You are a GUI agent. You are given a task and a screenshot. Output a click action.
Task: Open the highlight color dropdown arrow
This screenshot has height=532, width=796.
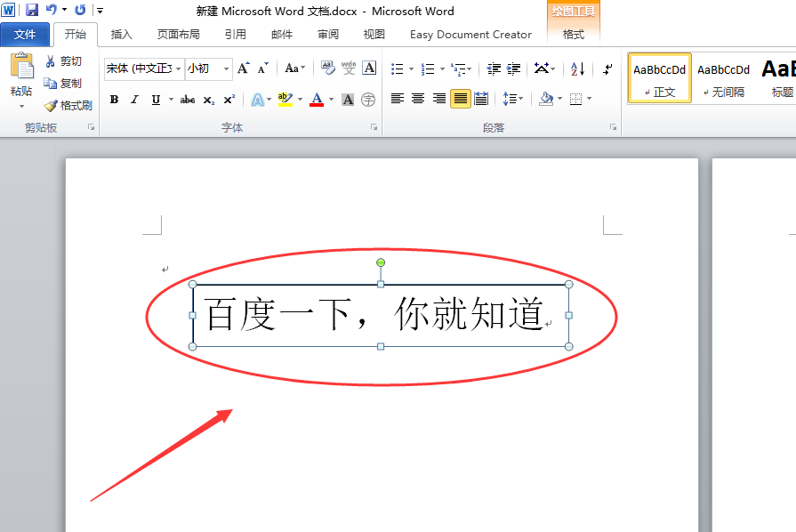coord(300,100)
